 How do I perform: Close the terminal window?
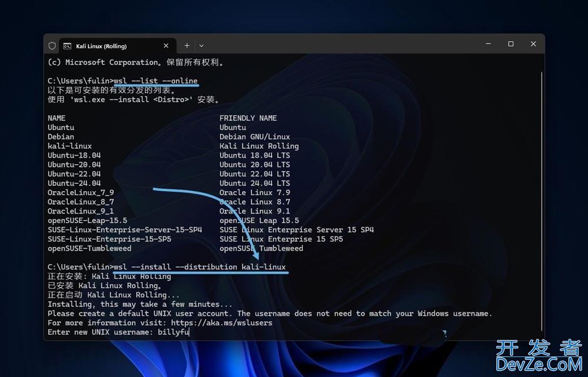(x=533, y=44)
